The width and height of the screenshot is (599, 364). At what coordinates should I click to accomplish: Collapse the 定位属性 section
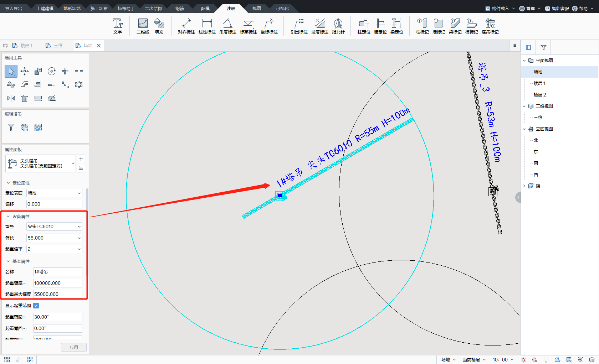pos(8,183)
